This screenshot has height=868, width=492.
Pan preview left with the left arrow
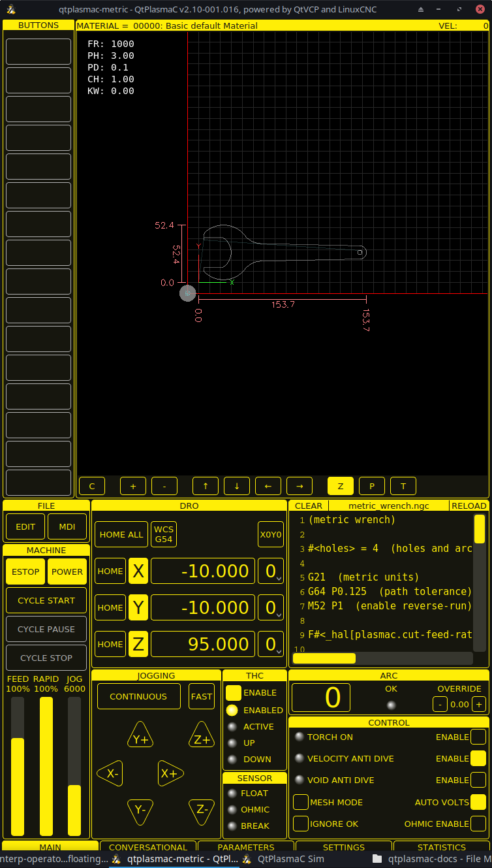pyautogui.click(x=268, y=486)
